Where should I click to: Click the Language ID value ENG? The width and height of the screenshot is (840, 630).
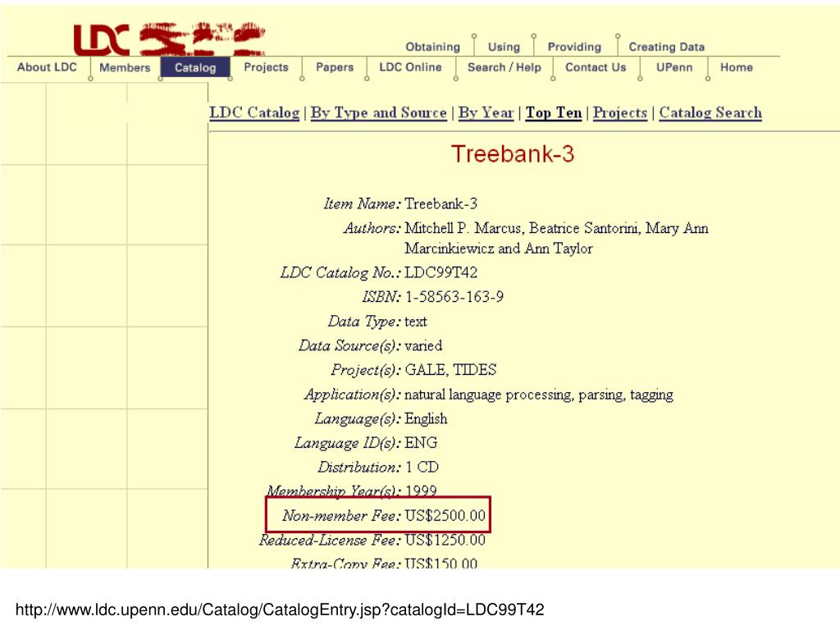coord(421,442)
